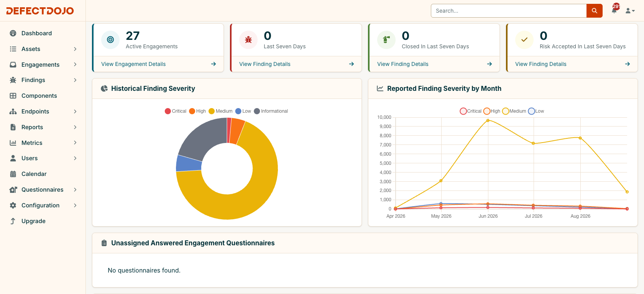The height and width of the screenshot is (294, 644).
Task: Click the green fire extinguisher Closed icon
Action: click(x=386, y=39)
